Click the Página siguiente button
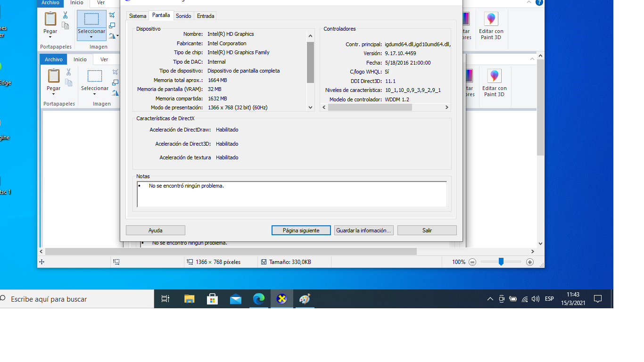The image size is (644, 362). coord(301,230)
